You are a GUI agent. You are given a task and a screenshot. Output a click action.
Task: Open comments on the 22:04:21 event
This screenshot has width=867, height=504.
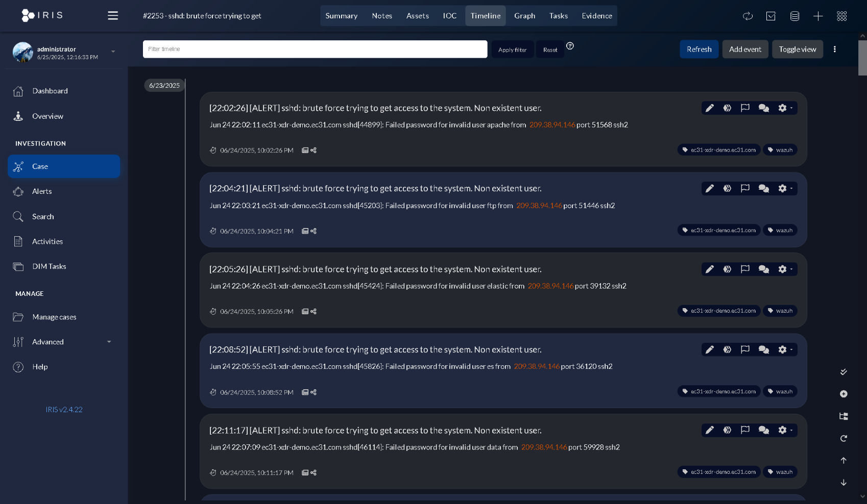click(x=764, y=189)
